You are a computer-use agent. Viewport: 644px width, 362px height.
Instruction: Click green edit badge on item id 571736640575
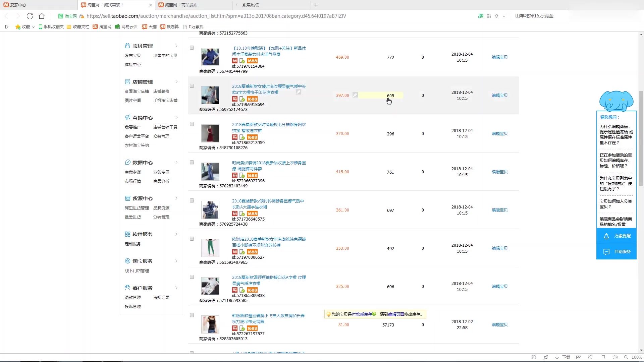(242, 214)
